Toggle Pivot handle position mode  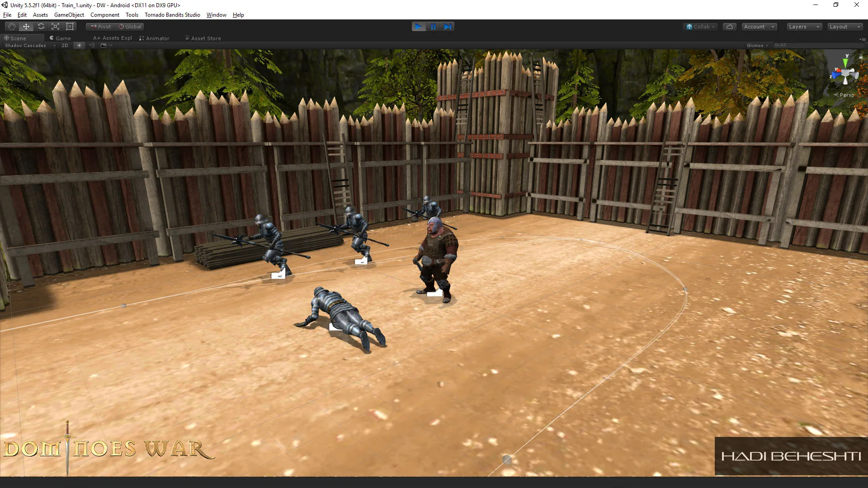click(x=100, y=27)
